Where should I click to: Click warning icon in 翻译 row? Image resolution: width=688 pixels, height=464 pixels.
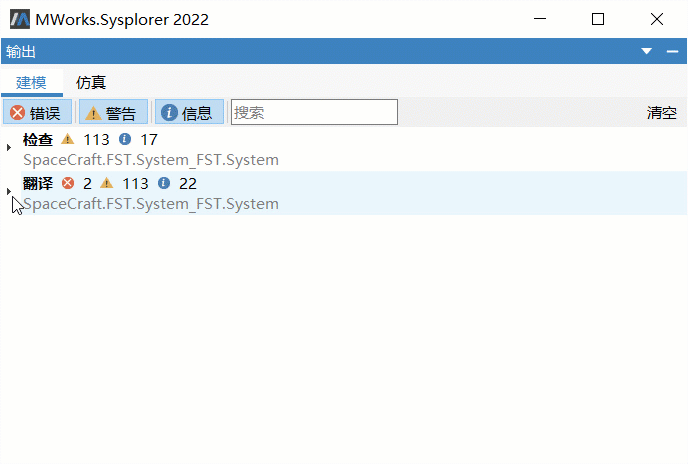(107, 183)
